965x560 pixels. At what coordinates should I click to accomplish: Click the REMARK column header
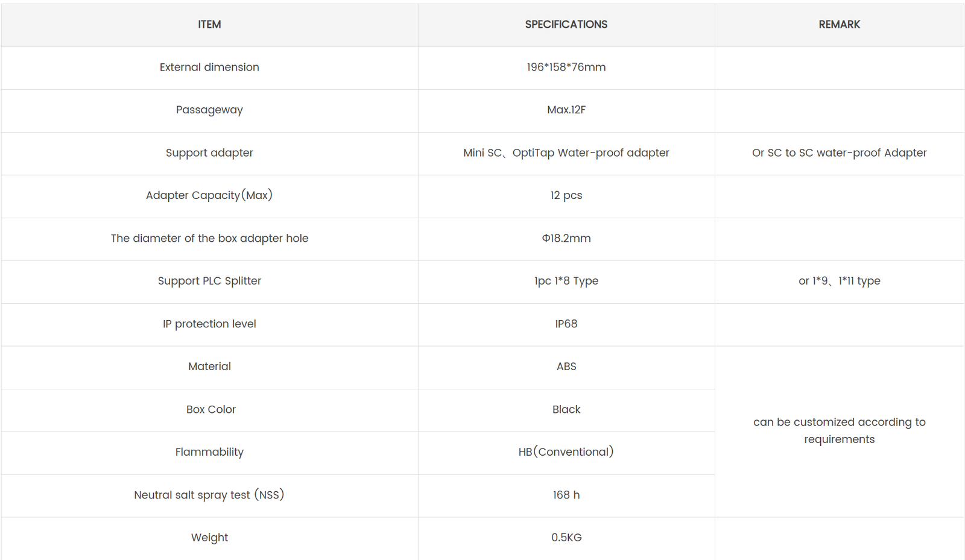coord(839,25)
